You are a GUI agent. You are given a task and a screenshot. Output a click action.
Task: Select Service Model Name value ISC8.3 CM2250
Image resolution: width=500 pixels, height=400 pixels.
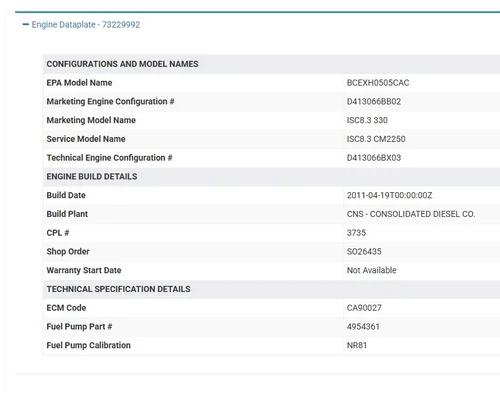(x=376, y=139)
